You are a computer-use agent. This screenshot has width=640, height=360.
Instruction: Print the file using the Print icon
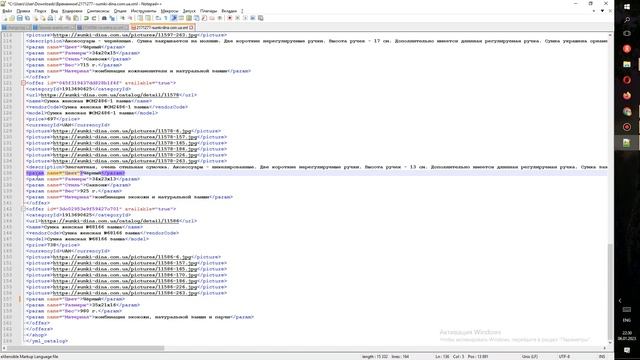tap(50, 18)
